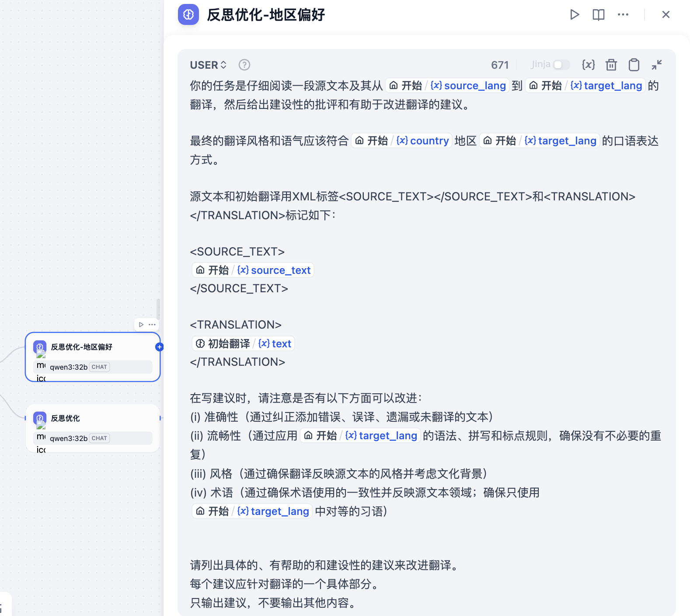The height and width of the screenshot is (616, 690).
Task: Click the plus handle on 反思优化-地区偏好 node
Action: [160, 347]
